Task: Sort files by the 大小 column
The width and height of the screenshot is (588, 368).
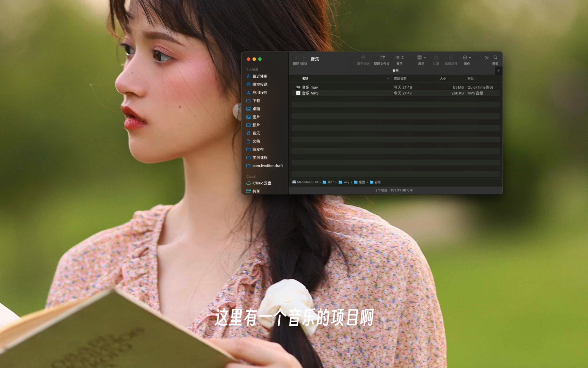Action: point(443,79)
